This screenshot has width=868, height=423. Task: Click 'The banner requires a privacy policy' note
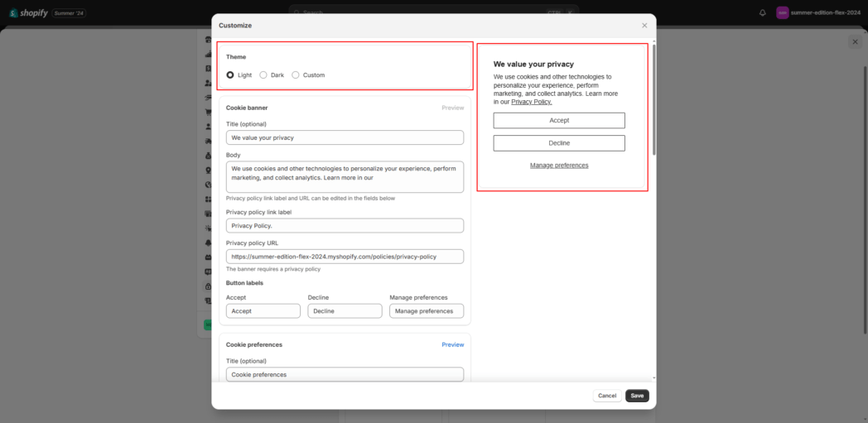click(x=273, y=269)
